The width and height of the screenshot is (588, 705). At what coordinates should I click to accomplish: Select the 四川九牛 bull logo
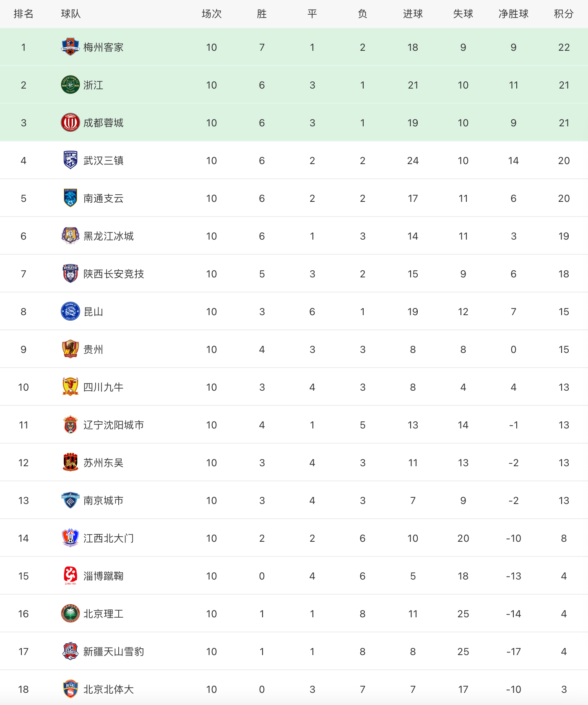coord(70,387)
